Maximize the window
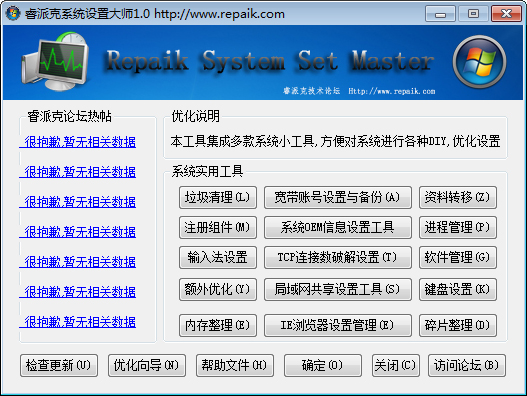Image resolution: width=527 pixels, height=396 pixels. tap(473, 14)
